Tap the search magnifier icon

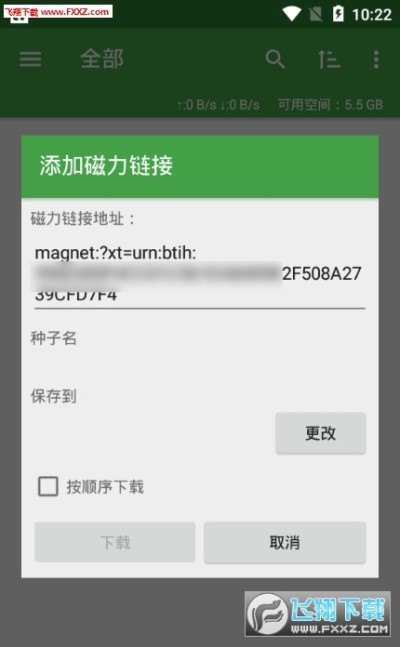275,59
